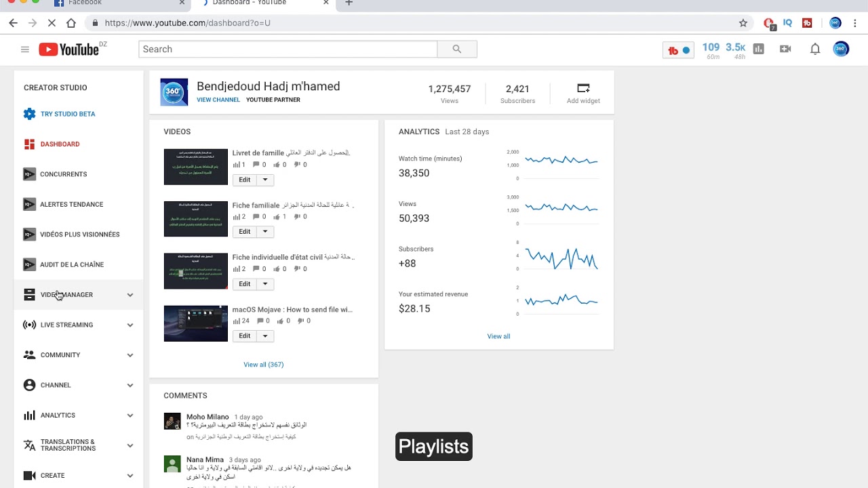868x488 pixels.
Task: Open macOS Mojave video thumbnail
Action: (196, 323)
